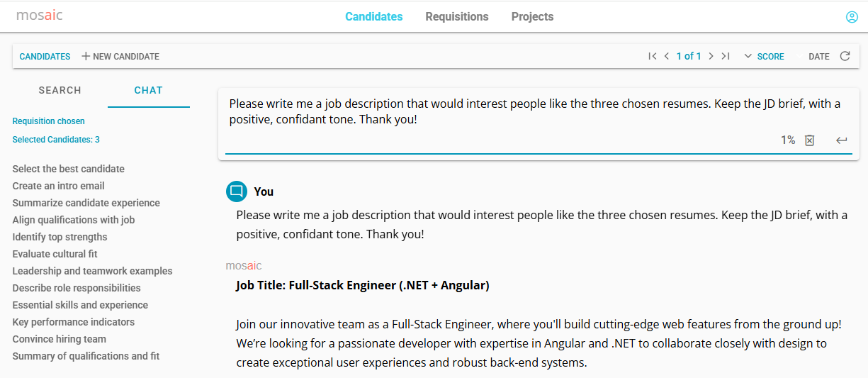The height and width of the screenshot is (378, 868).
Task: Submit the prompt with the enter arrow icon
Action: click(841, 140)
